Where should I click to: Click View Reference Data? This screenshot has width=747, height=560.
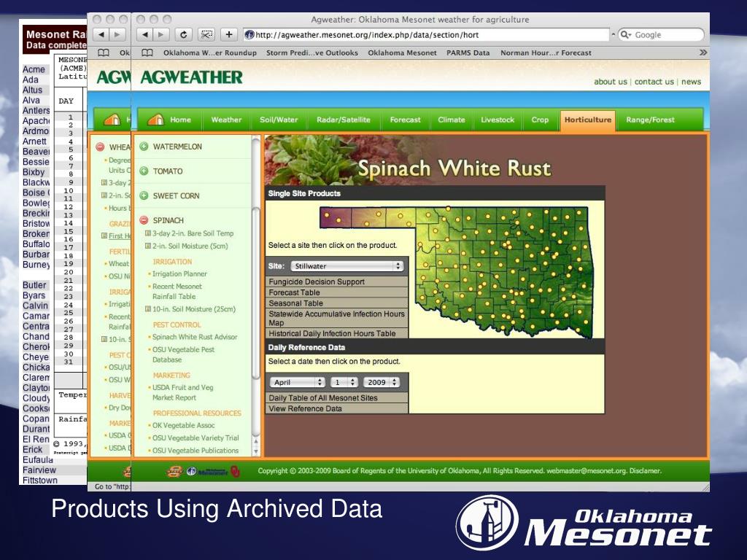pyautogui.click(x=337, y=408)
